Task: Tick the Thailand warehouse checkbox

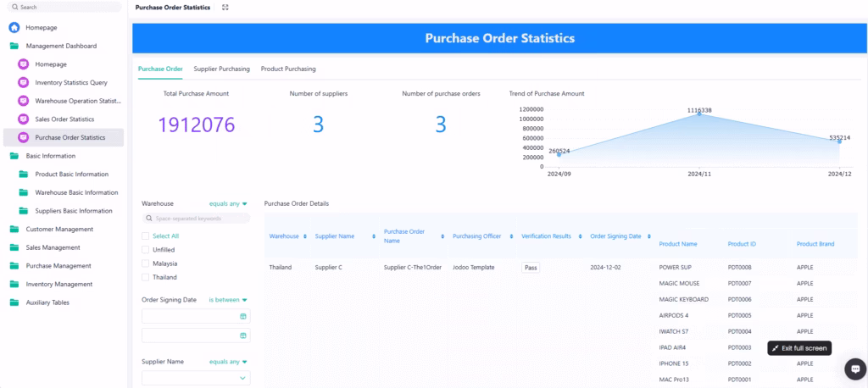Action: coord(146,277)
